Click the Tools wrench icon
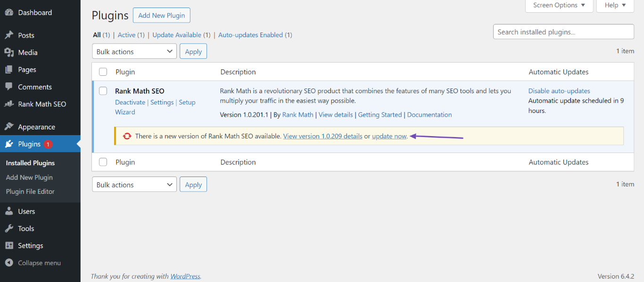644x282 pixels. click(9, 228)
